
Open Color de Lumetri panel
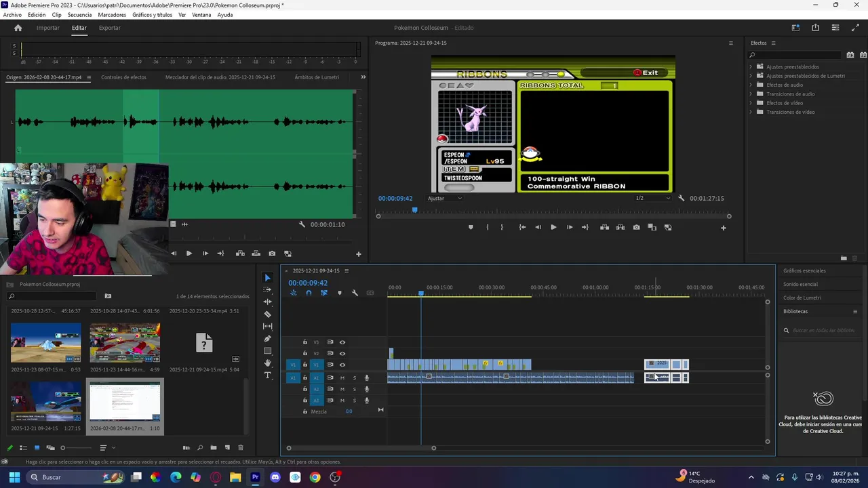802,298
